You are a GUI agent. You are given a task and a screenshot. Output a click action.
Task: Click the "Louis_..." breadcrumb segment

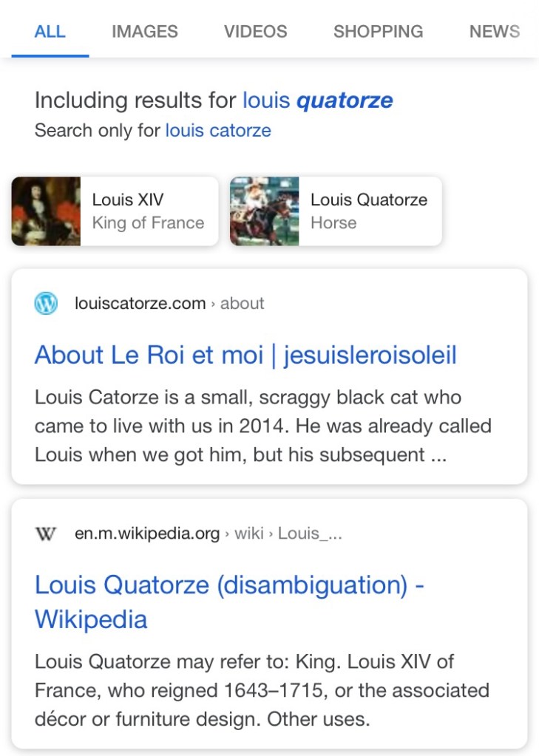(x=311, y=534)
